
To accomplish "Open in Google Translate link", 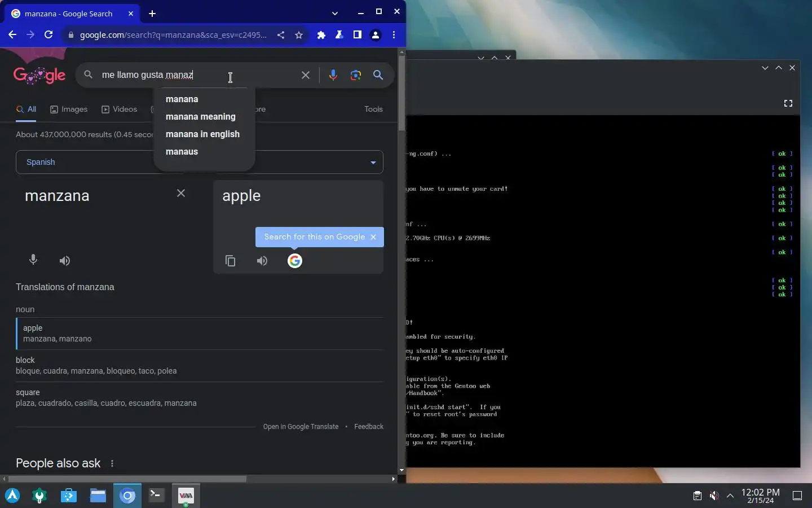I will [x=301, y=427].
